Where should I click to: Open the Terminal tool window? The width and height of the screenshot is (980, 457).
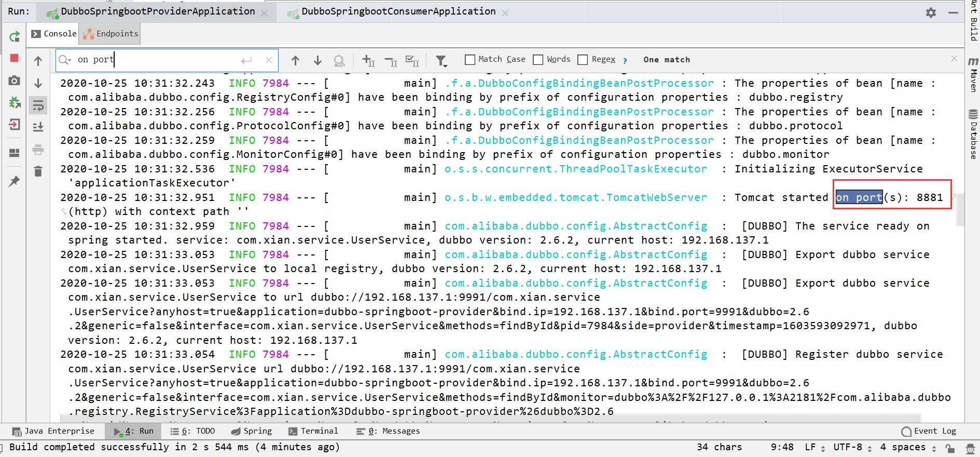[313, 431]
